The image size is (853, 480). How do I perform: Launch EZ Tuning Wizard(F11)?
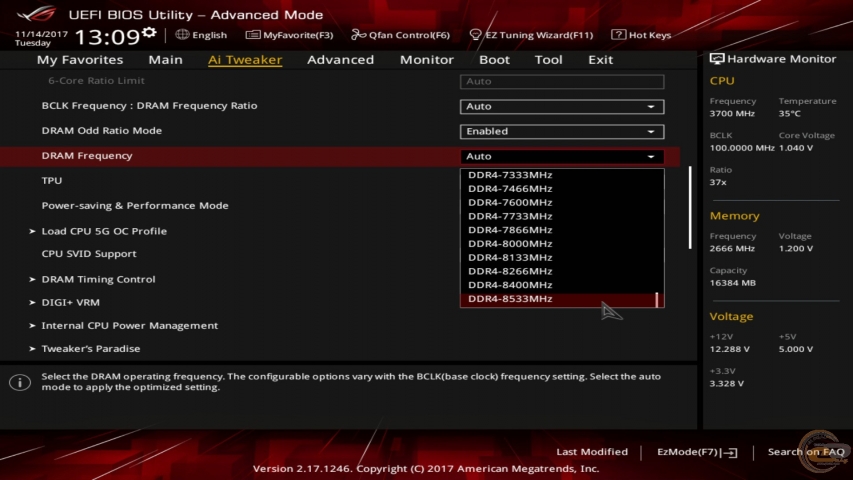click(x=531, y=35)
